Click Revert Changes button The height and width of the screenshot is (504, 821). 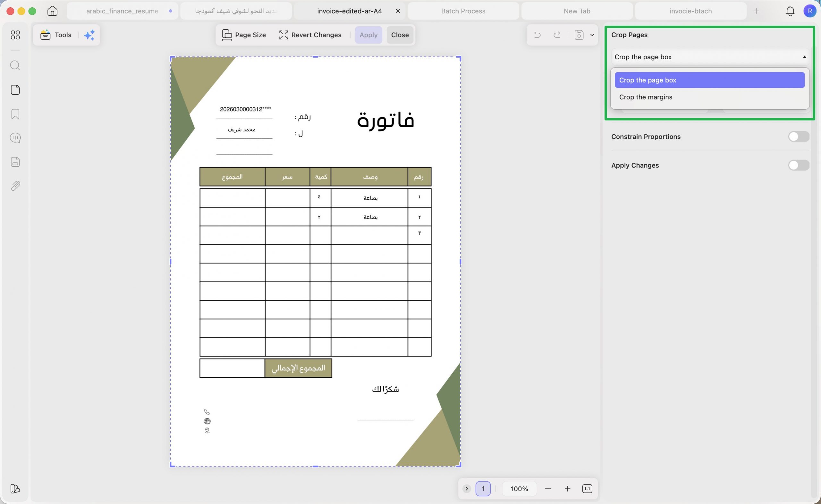point(310,35)
